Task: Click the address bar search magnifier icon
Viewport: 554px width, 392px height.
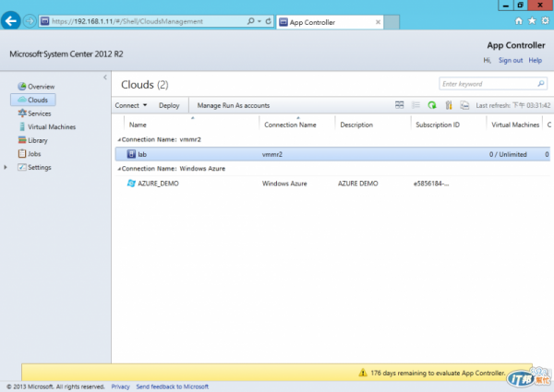Action: [x=250, y=21]
